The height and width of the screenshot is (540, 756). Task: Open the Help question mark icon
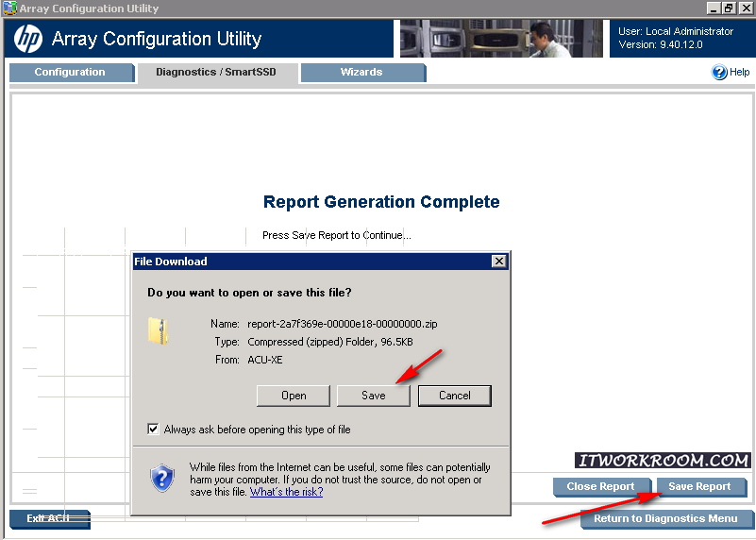[719, 73]
